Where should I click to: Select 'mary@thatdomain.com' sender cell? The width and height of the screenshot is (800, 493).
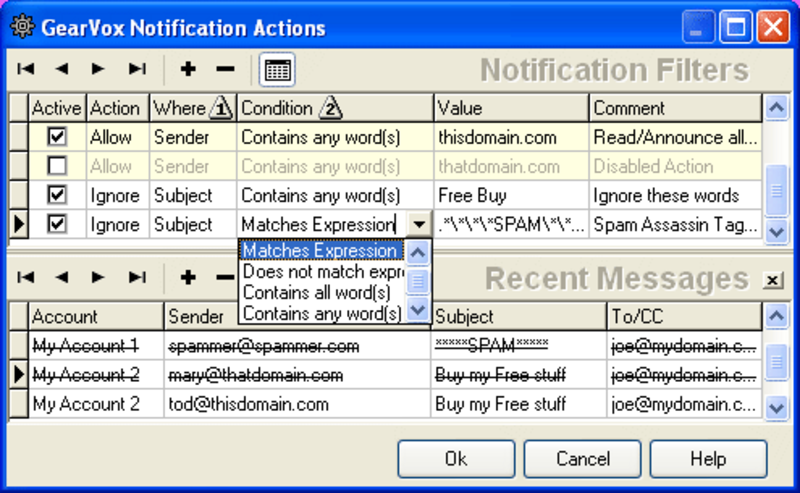pos(297,375)
